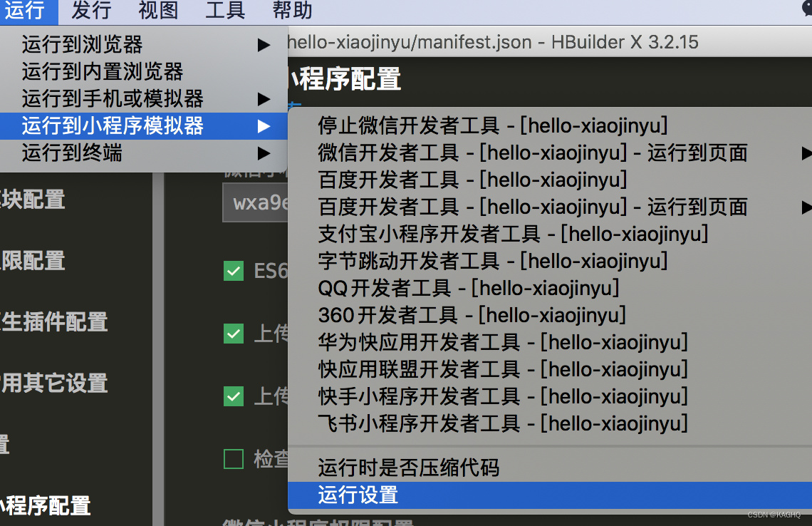Choose 字节跳动开发者工具

pyautogui.click(x=491, y=261)
